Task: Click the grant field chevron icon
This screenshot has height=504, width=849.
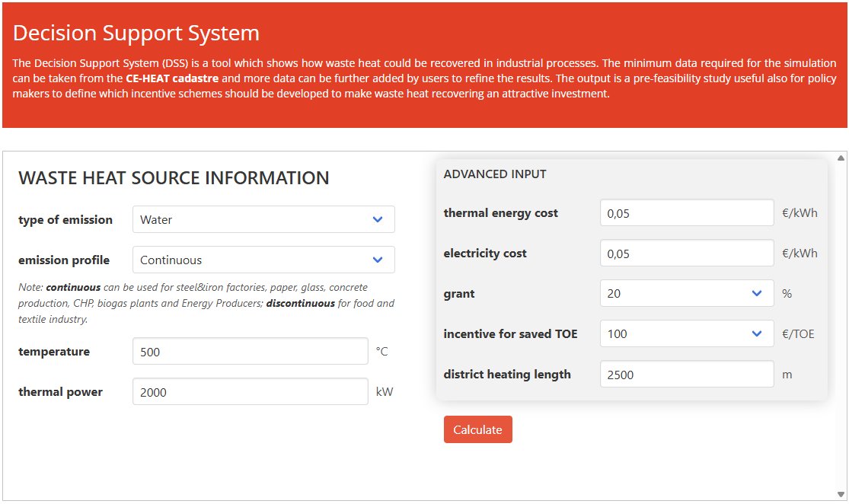Action: point(756,292)
